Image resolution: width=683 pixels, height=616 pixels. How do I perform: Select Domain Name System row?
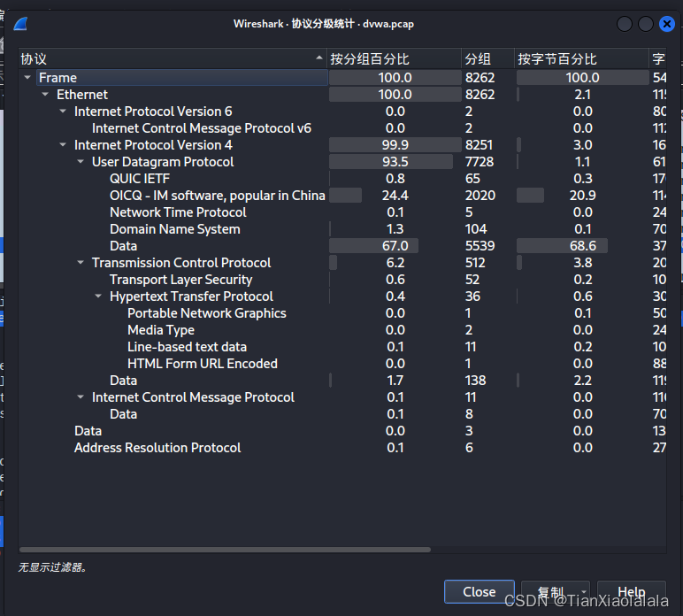pyautogui.click(x=342, y=229)
